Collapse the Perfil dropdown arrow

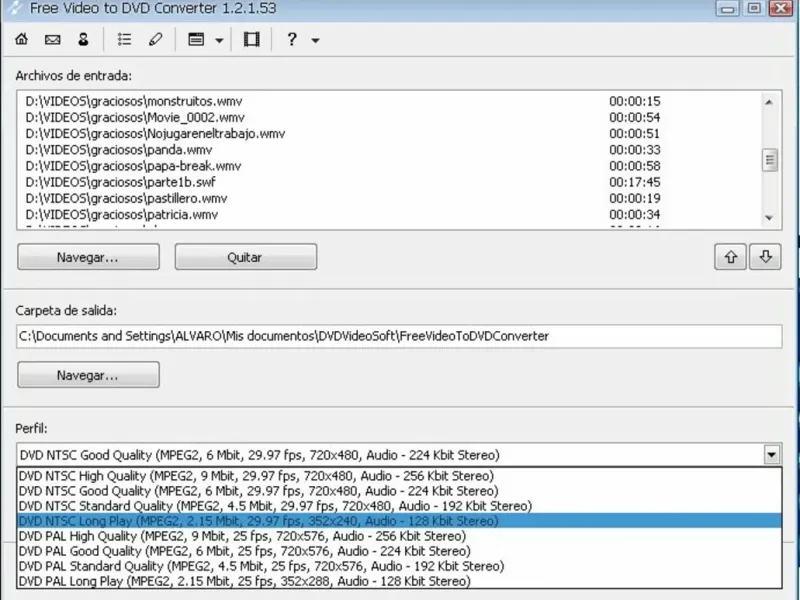click(x=772, y=454)
